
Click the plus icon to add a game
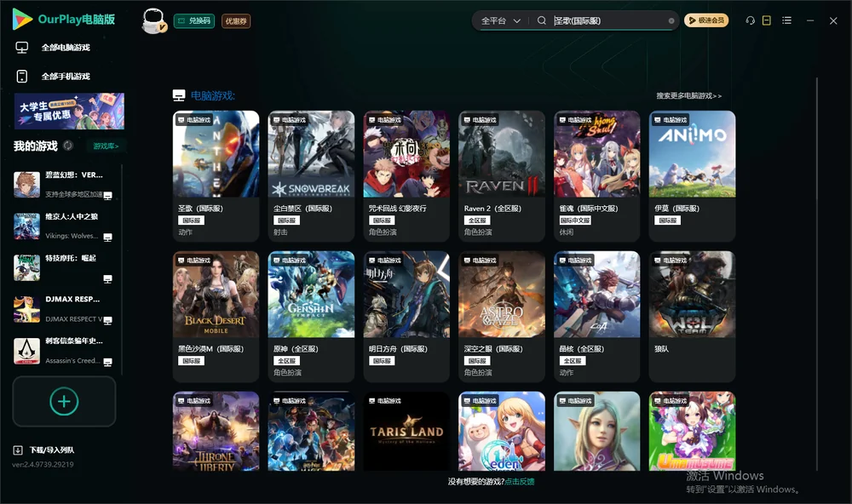pyautogui.click(x=64, y=401)
